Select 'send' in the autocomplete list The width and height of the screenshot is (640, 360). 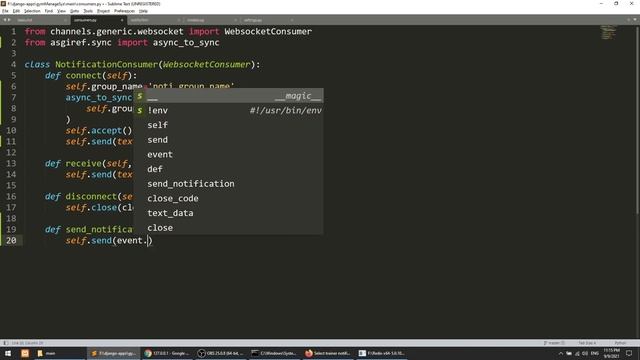click(158, 140)
